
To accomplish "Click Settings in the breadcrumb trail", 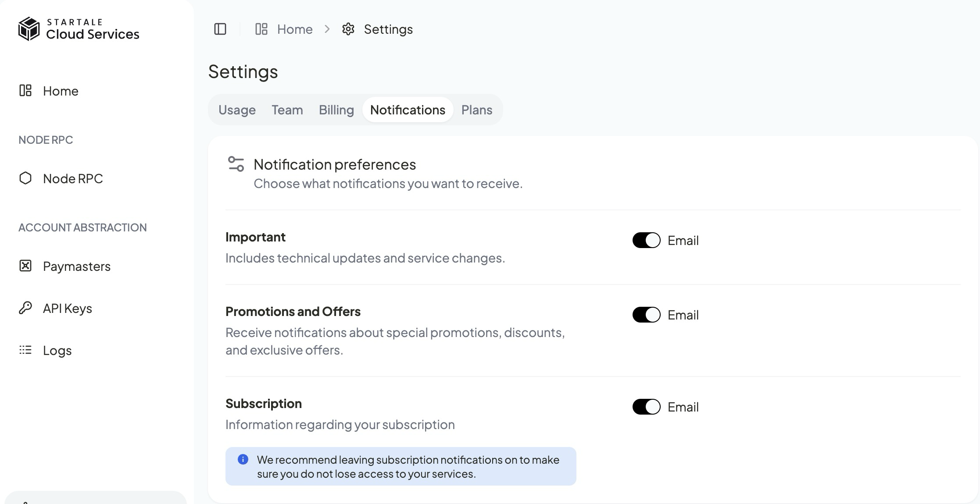I will click(388, 29).
